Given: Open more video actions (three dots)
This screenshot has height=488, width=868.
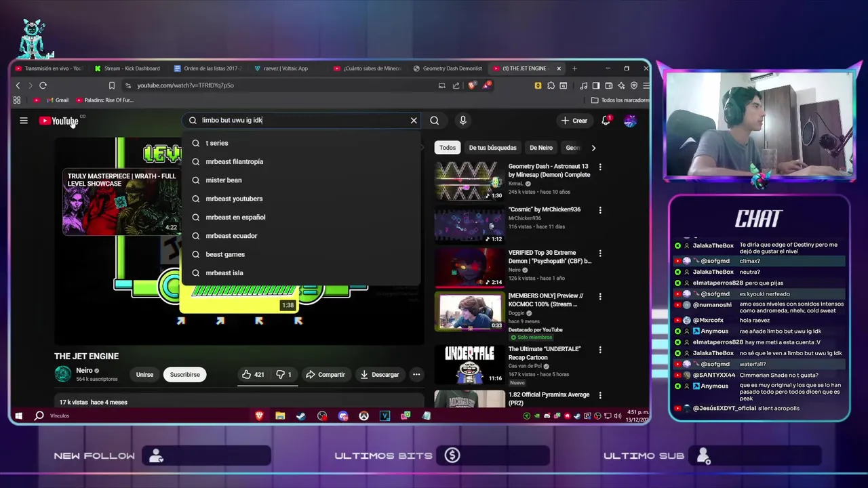Looking at the screenshot, I should pyautogui.click(x=416, y=375).
